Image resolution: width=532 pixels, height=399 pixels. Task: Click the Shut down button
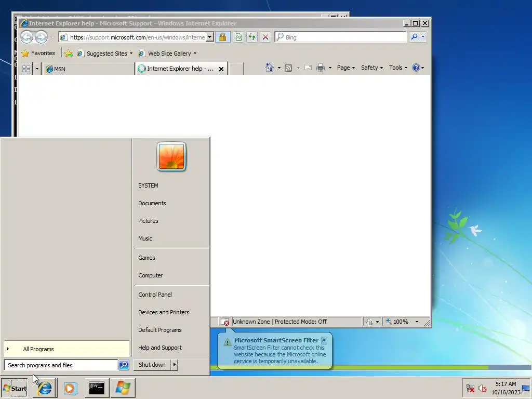152,365
